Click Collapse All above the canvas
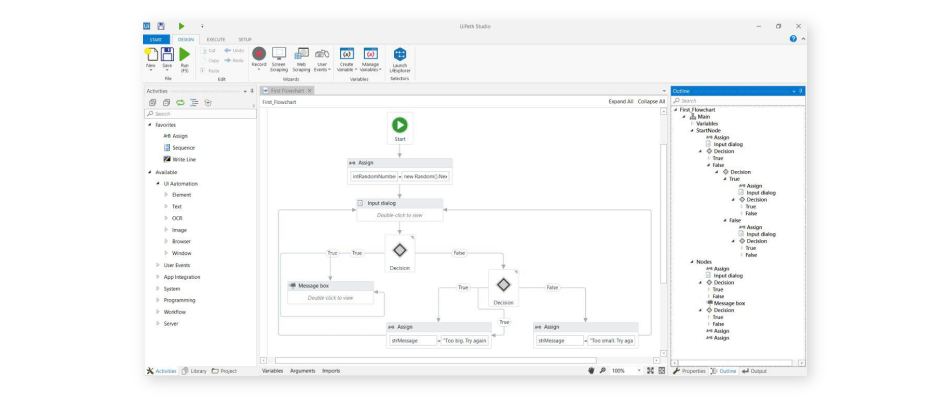This screenshot has width=950, height=409. [x=651, y=102]
